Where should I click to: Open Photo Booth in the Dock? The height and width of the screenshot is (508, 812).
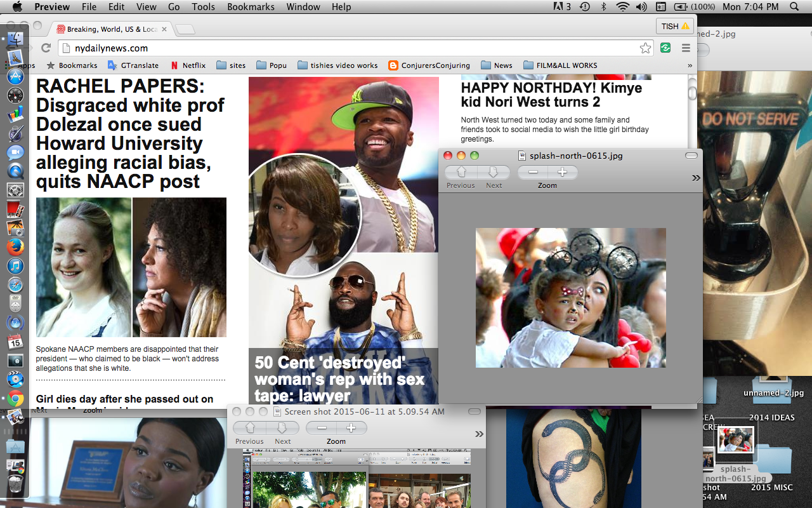[15, 209]
